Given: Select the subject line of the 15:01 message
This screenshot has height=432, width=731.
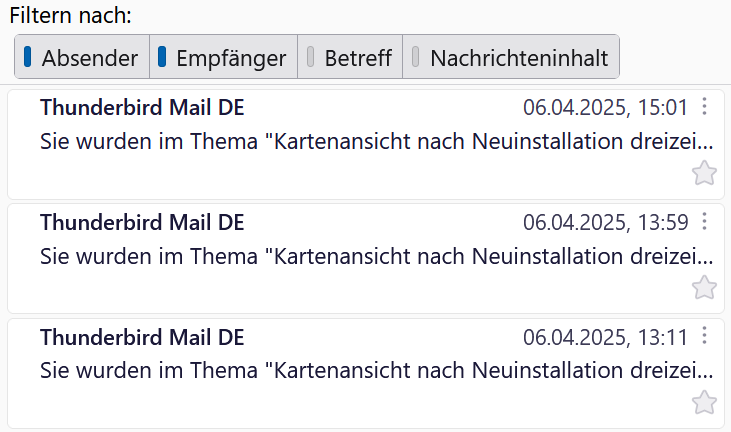Looking at the screenshot, I should click(x=377, y=141).
